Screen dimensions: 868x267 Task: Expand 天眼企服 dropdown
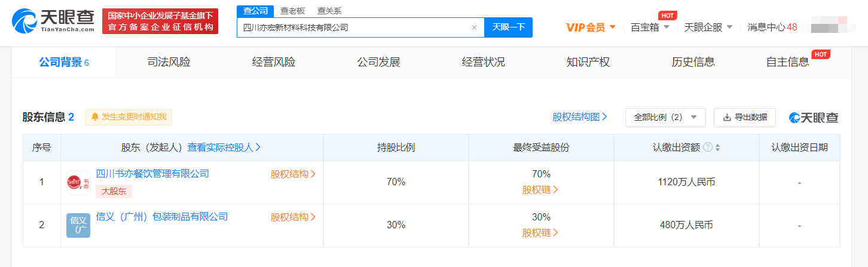(708, 27)
